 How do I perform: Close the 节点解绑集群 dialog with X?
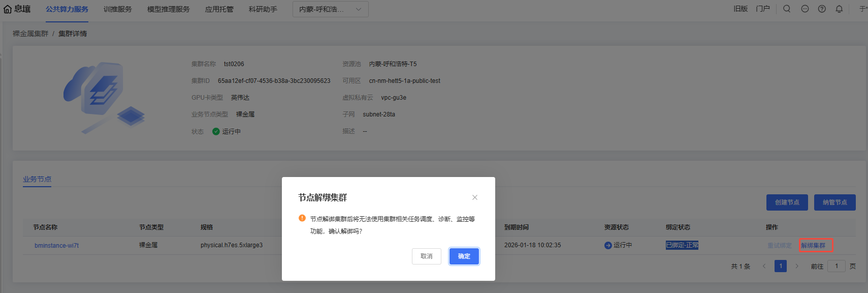[474, 197]
